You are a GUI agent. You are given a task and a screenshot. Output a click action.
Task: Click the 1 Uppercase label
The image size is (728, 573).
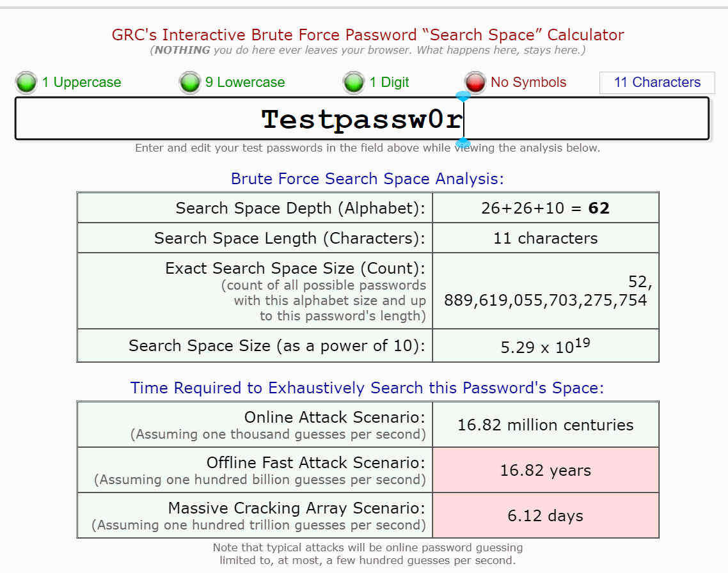(82, 82)
